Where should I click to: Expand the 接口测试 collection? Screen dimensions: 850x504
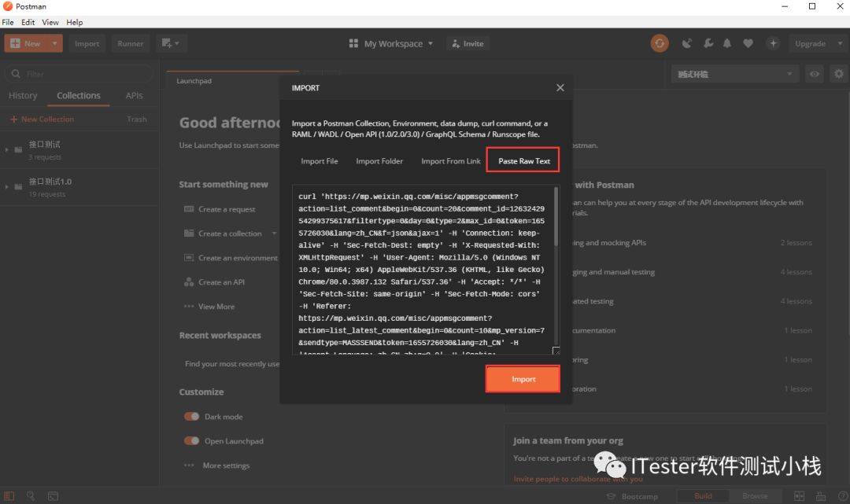[x=6, y=149]
